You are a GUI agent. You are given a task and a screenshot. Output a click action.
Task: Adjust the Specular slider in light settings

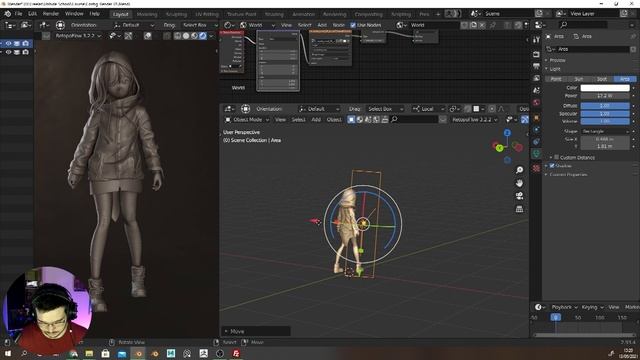click(605, 113)
